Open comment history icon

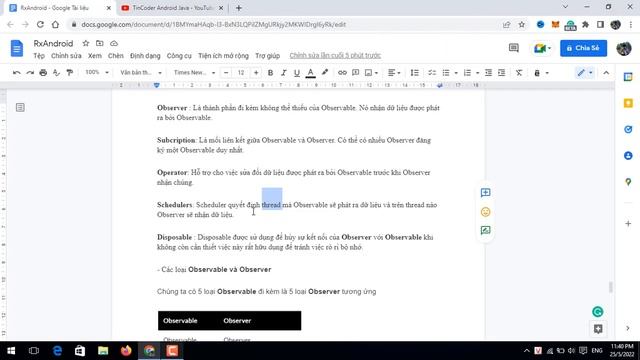514,48
